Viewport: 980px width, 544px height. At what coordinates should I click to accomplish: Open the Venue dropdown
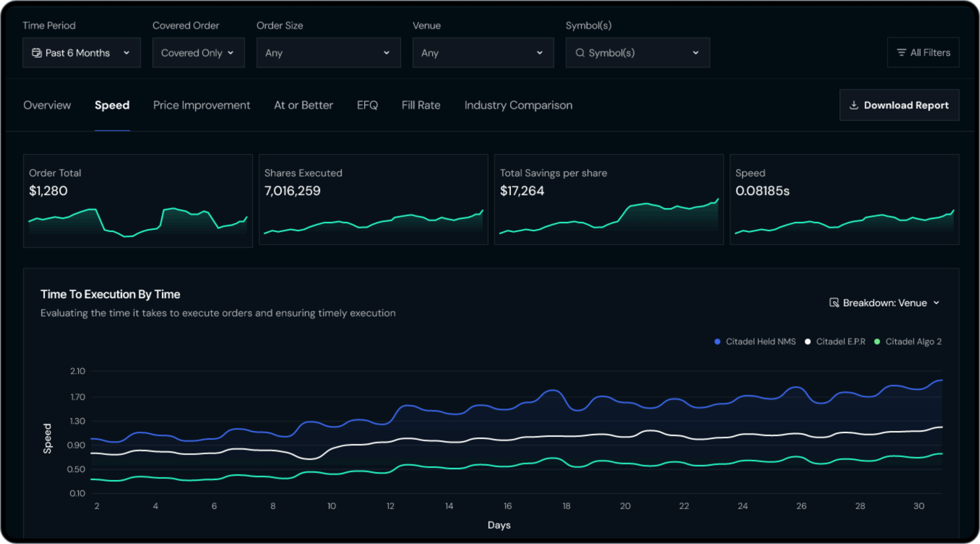tap(483, 53)
